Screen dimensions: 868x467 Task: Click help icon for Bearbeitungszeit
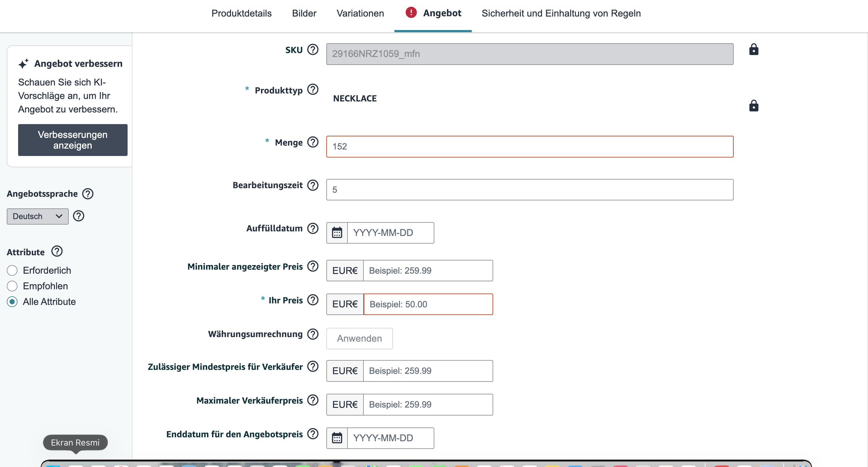point(313,185)
